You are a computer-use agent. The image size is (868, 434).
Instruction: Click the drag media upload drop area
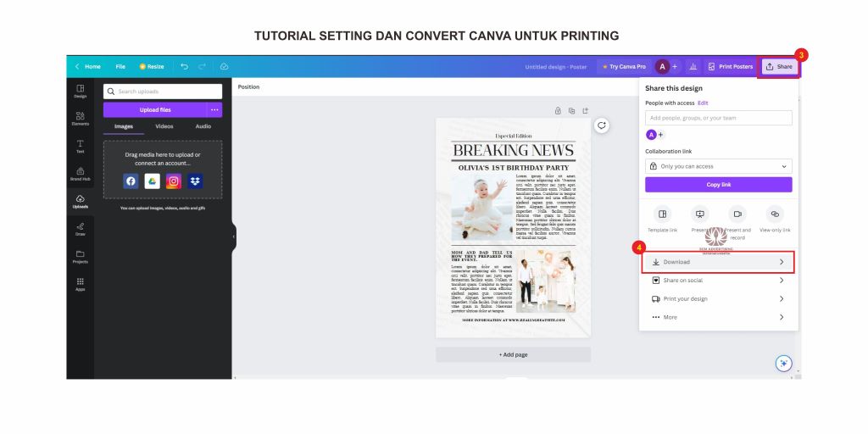click(x=163, y=170)
